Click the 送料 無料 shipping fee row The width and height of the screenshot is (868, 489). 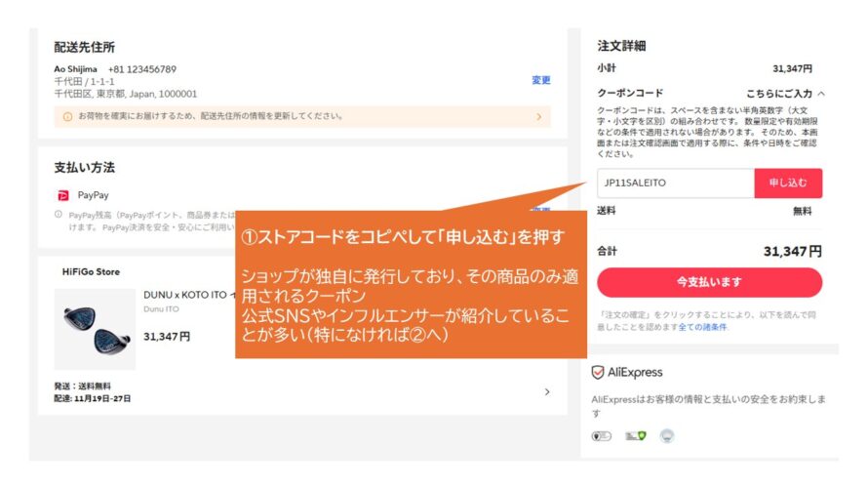705,211
